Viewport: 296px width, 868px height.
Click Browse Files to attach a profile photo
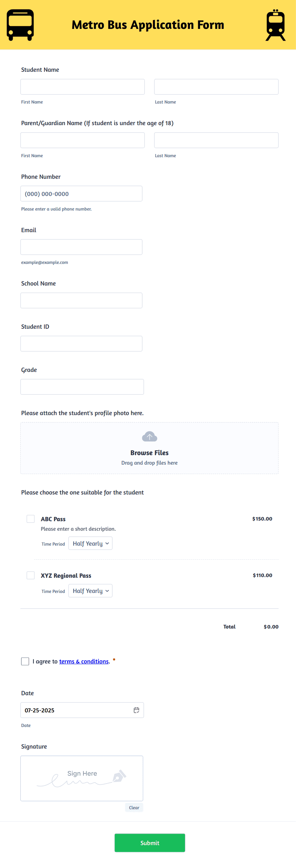[149, 453]
